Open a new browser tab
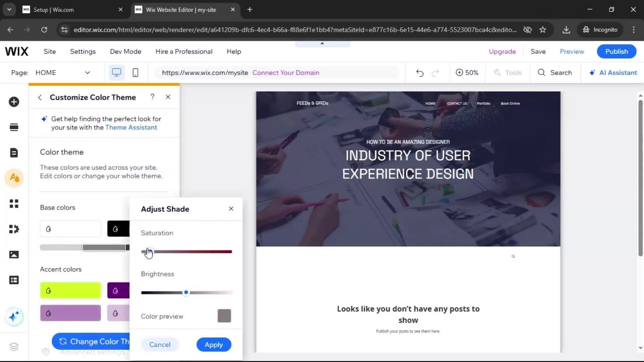This screenshot has width=644, height=362. (250, 10)
